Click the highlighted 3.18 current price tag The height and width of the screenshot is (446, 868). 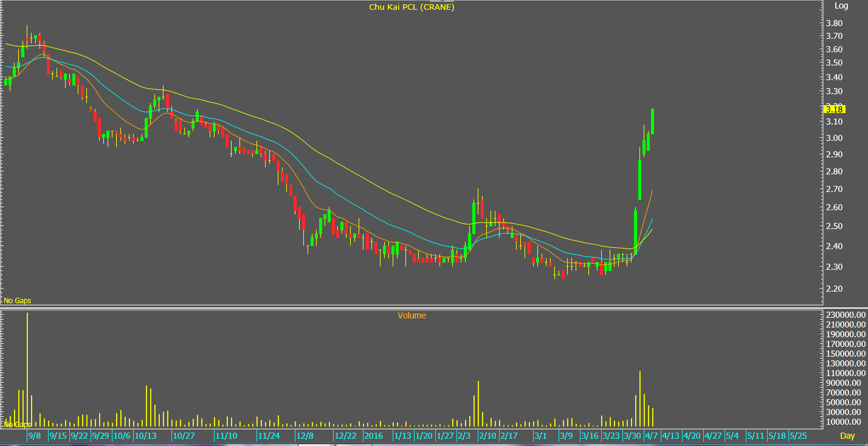pyautogui.click(x=833, y=109)
